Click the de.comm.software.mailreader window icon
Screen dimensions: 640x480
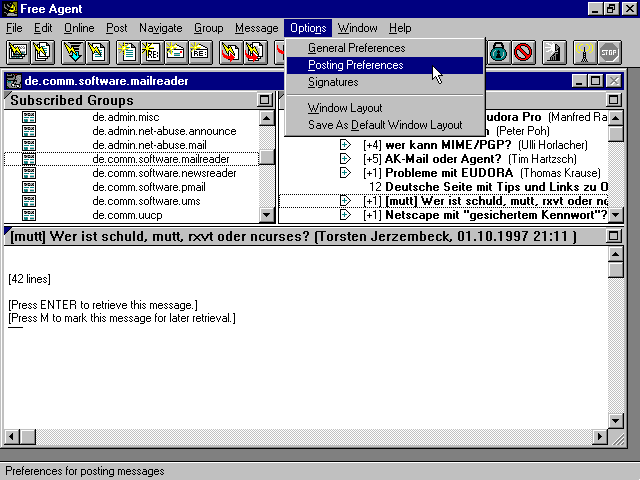pos(13,81)
